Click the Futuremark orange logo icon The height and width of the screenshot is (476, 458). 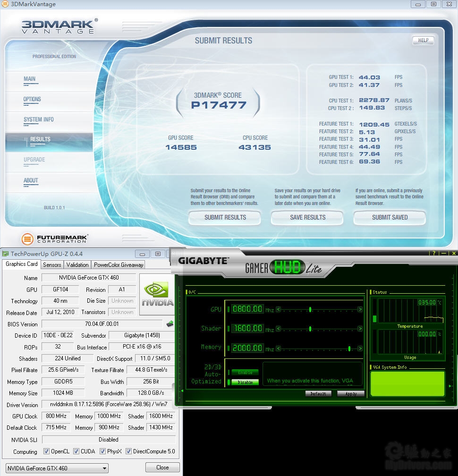(27, 239)
